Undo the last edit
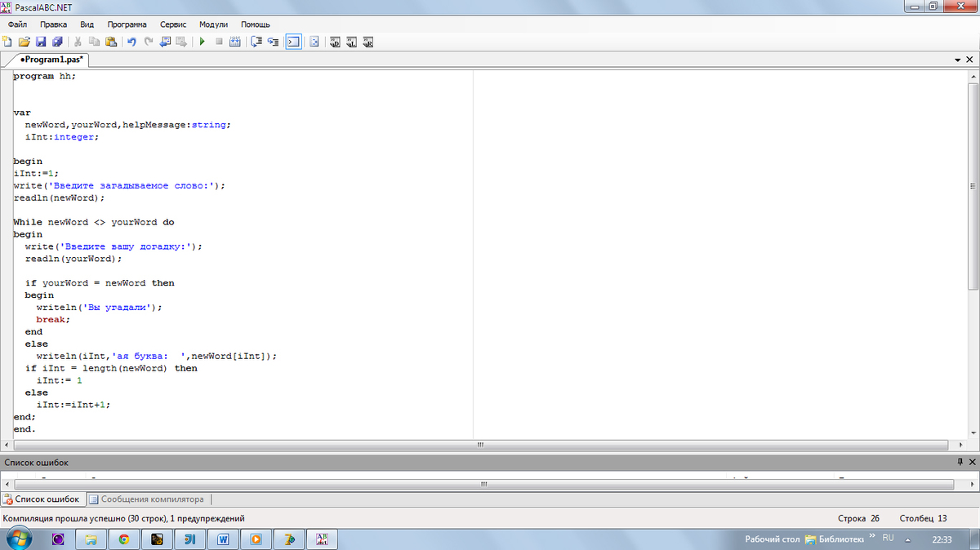 [131, 42]
